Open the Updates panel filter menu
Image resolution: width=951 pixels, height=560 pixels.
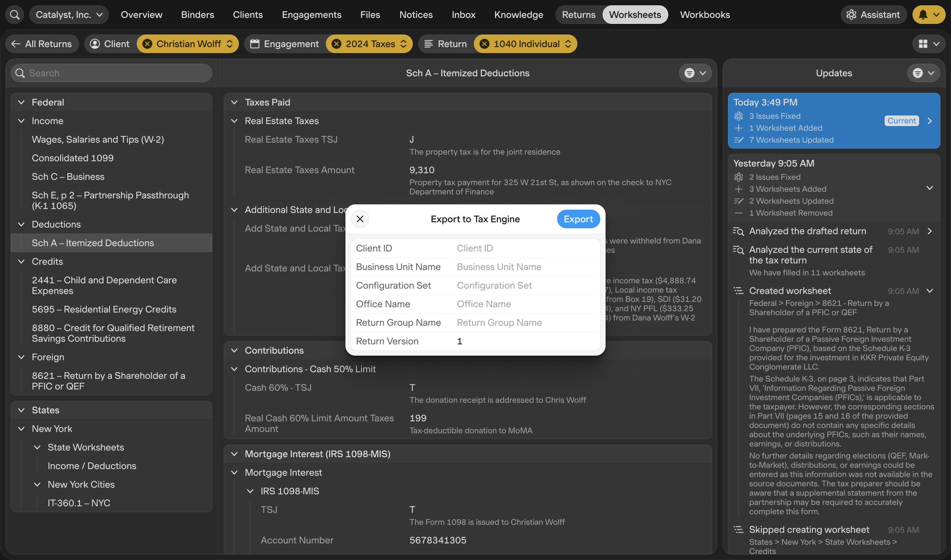click(923, 73)
